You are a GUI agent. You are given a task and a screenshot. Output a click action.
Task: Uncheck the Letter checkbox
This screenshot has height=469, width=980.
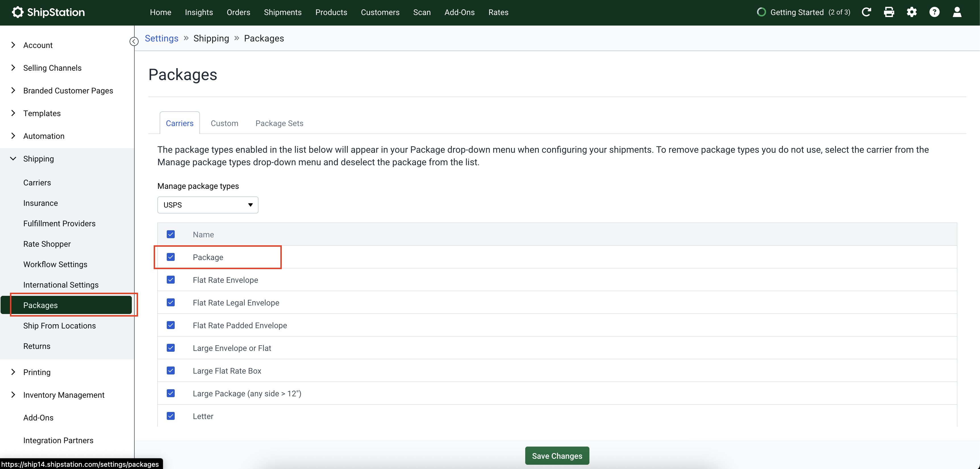click(170, 416)
